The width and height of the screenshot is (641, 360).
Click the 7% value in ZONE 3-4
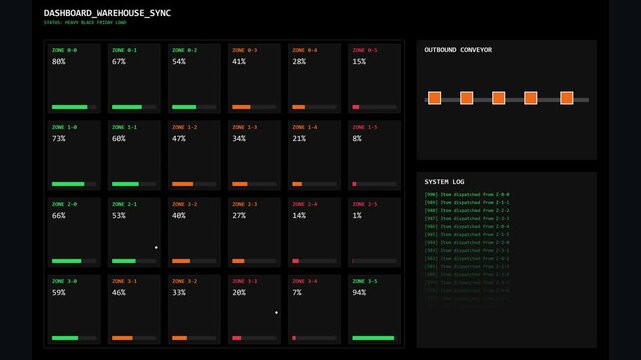(x=297, y=293)
